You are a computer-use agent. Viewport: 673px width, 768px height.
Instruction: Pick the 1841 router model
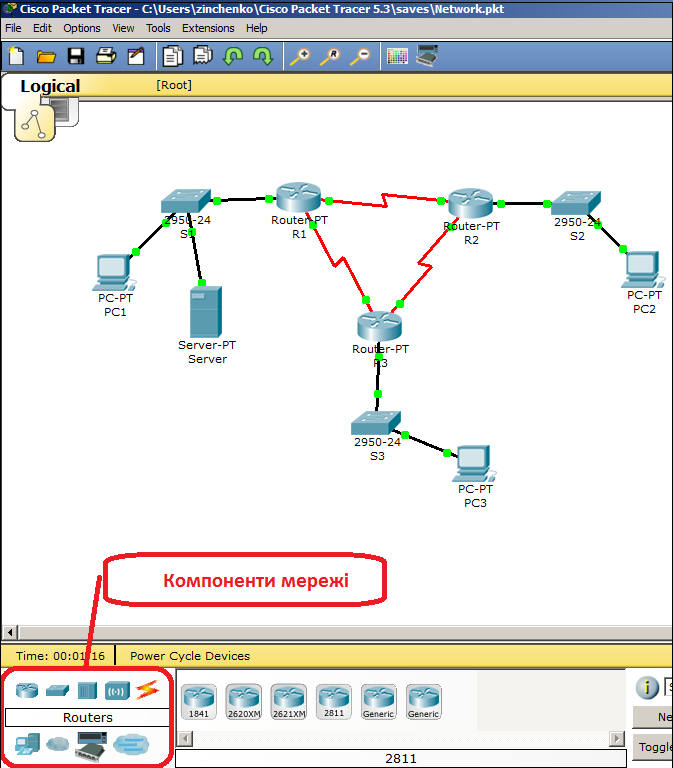click(x=199, y=702)
